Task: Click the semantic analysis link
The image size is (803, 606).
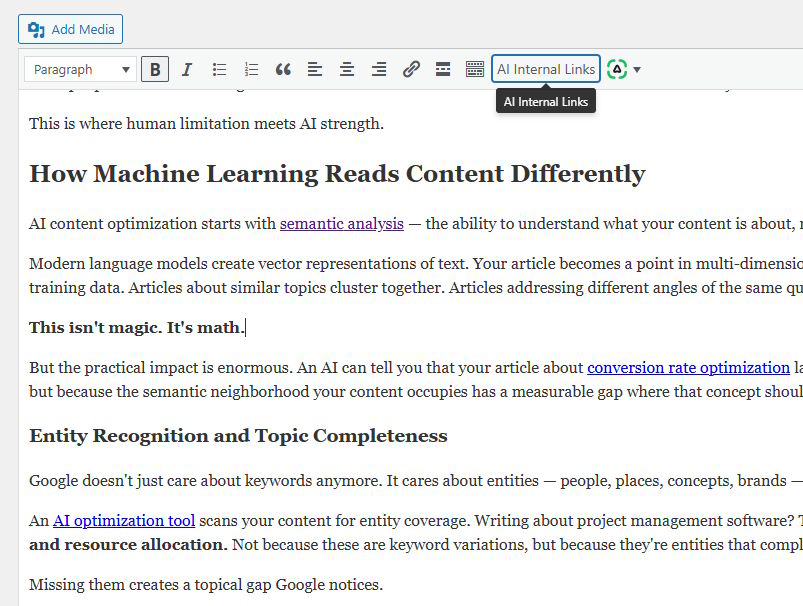Action: coord(341,224)
